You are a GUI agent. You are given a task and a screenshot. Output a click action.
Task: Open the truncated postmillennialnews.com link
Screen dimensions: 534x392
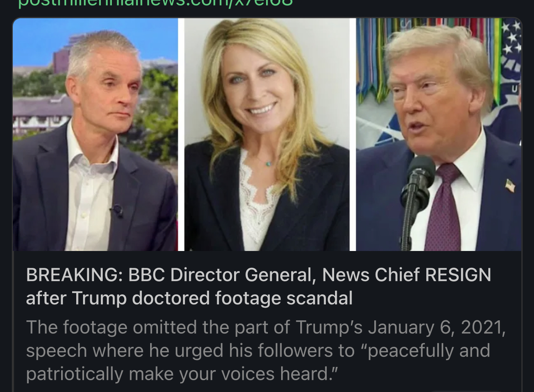click(x=155, y=3)
